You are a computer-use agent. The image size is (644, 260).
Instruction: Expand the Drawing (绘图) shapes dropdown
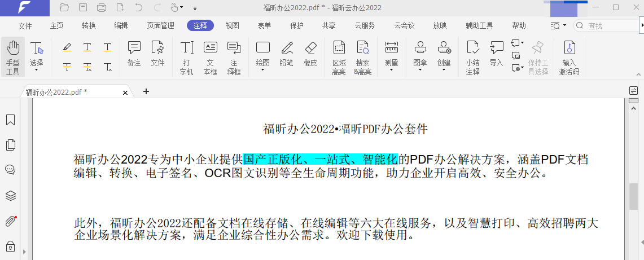coord(263,70)
